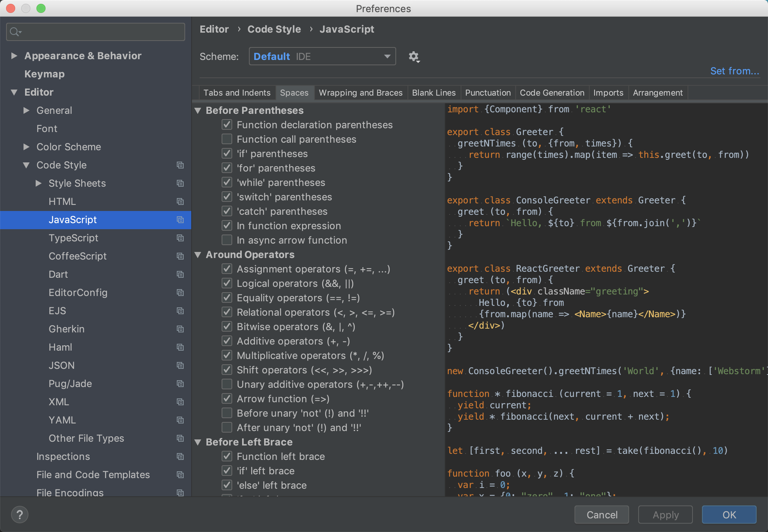
Task: Click the project-level icon next to TypeScript
Action: 180,238
